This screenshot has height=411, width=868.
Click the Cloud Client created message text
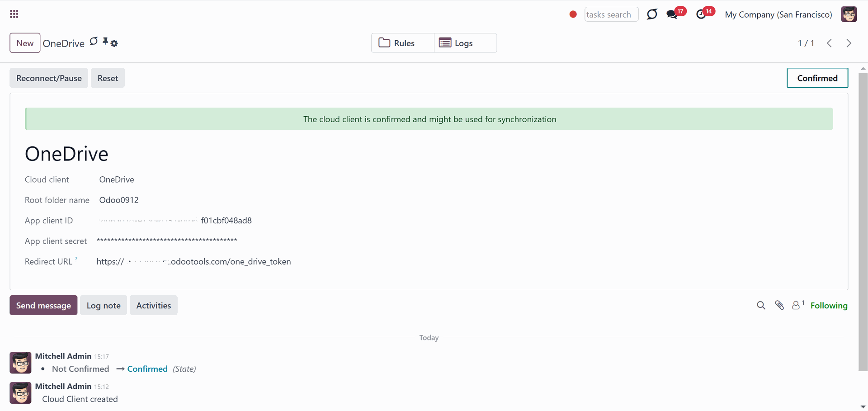pos(80,399)
